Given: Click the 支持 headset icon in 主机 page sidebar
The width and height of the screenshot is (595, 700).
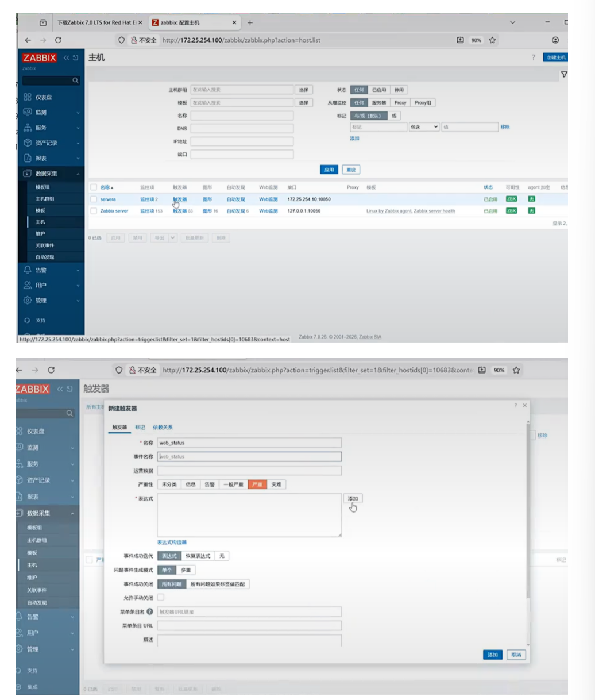Looking at the screenshot, I should click(x=28, y=321).
